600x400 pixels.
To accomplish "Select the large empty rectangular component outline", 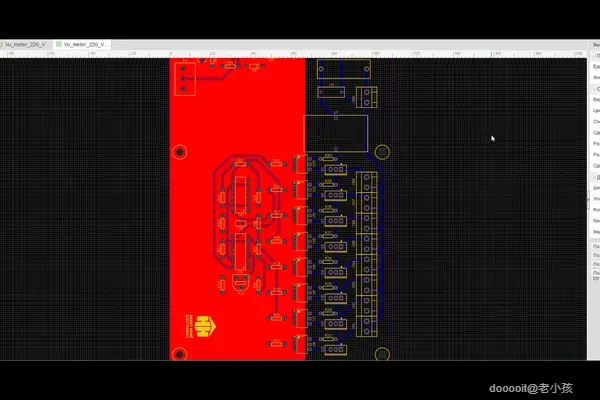I will [336, 133].
